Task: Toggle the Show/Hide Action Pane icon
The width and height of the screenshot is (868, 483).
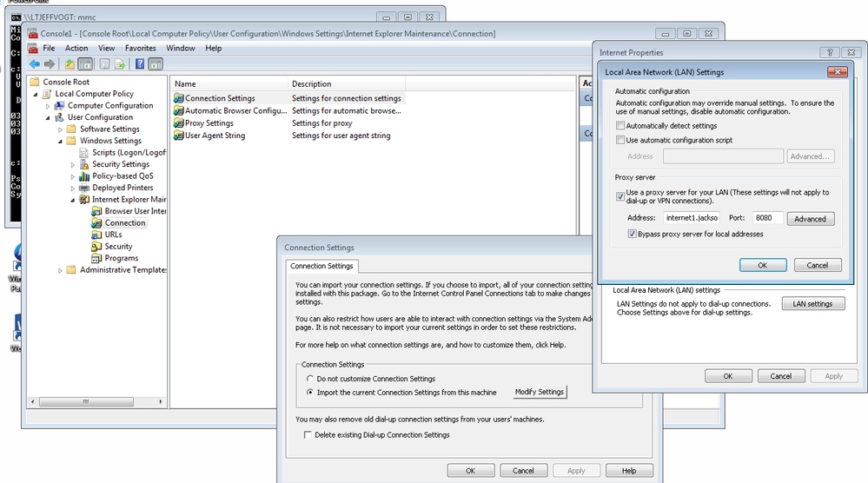Action: (x=156, y=64)
